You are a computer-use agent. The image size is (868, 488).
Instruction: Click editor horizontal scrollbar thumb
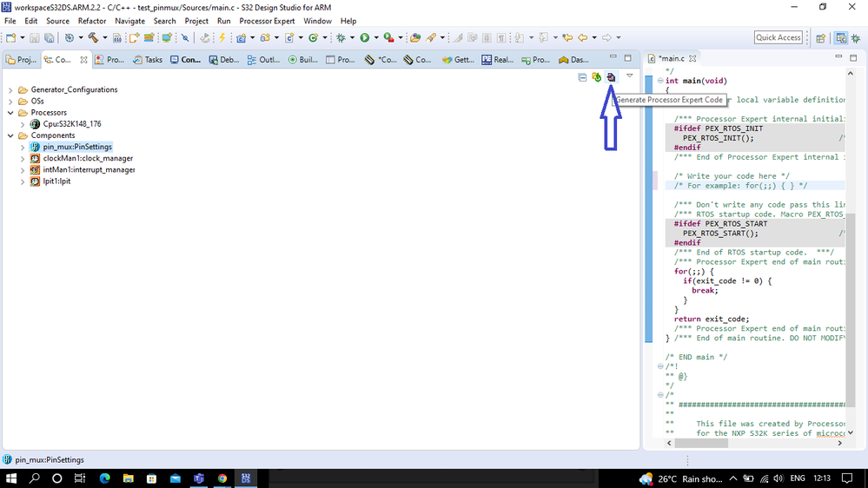701,443
